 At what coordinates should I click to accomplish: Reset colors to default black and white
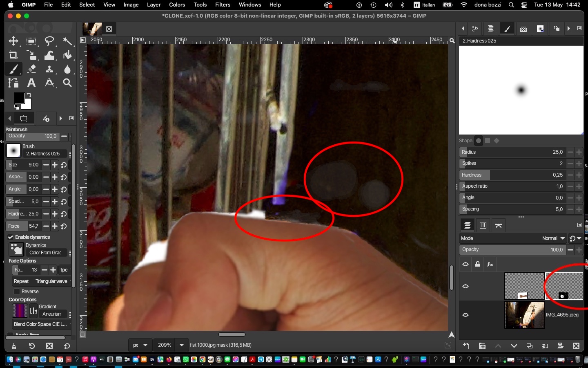click(x=17, y=107)
